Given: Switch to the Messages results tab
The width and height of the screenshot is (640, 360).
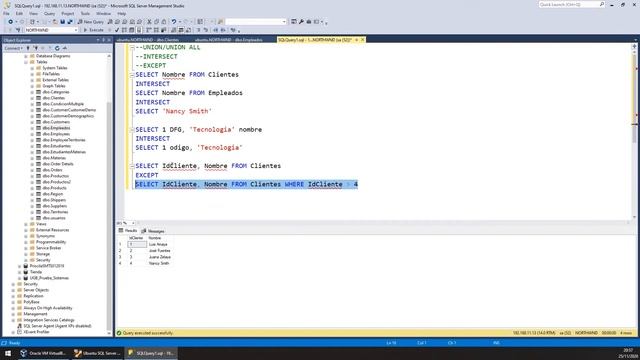Looking at the screenshot, I should click(153, 231).
